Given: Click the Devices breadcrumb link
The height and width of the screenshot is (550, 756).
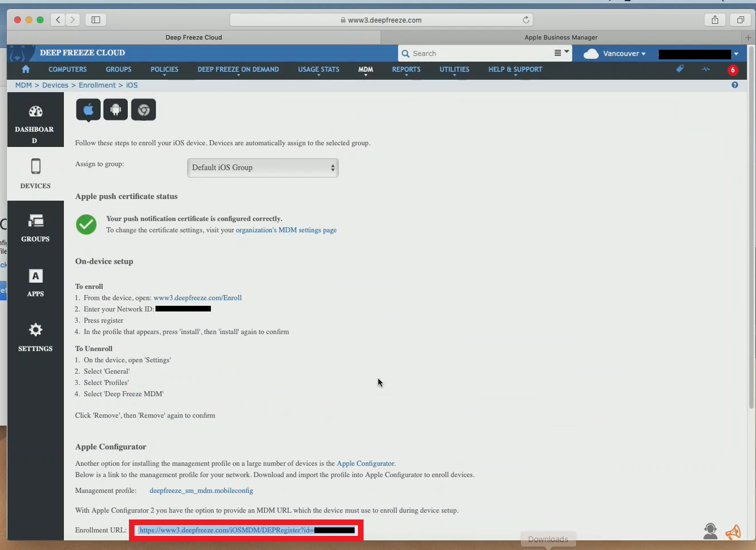Looking at the screenshot, I should (55, 85).
